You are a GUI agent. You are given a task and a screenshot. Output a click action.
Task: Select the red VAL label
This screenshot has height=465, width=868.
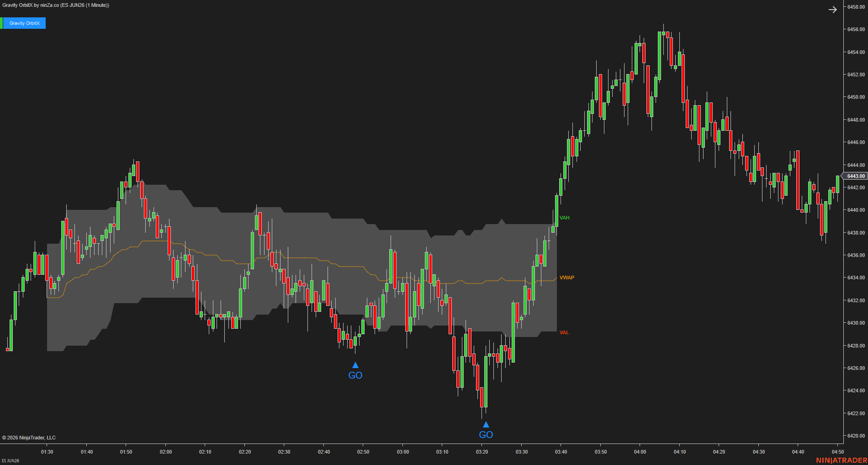(x=564, y=332)
